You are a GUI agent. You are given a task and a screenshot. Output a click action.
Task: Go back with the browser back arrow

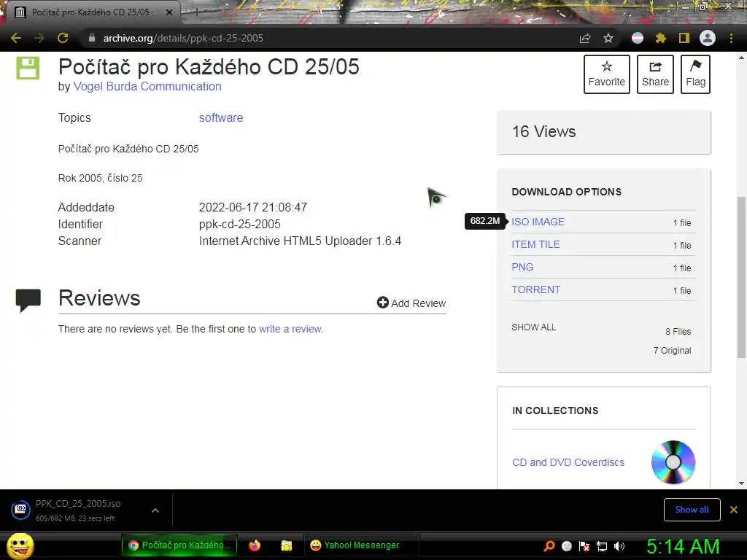pos(16,38)
